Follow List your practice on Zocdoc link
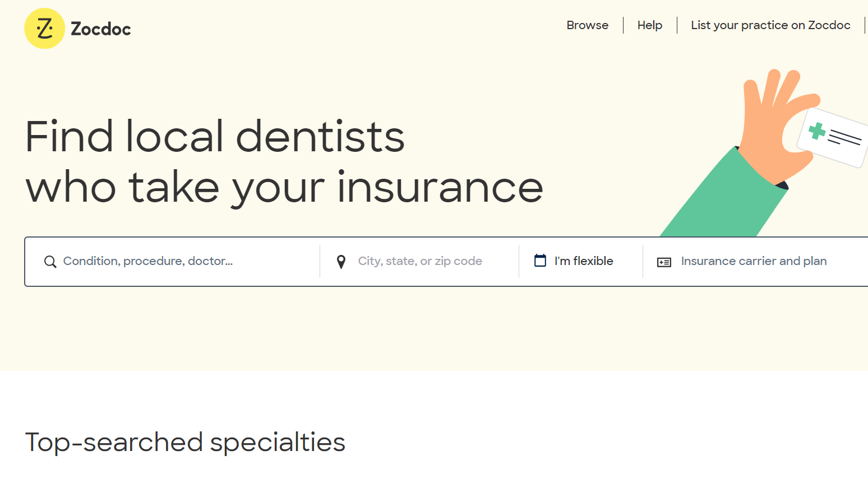868x488 pixels. (770, 25)
